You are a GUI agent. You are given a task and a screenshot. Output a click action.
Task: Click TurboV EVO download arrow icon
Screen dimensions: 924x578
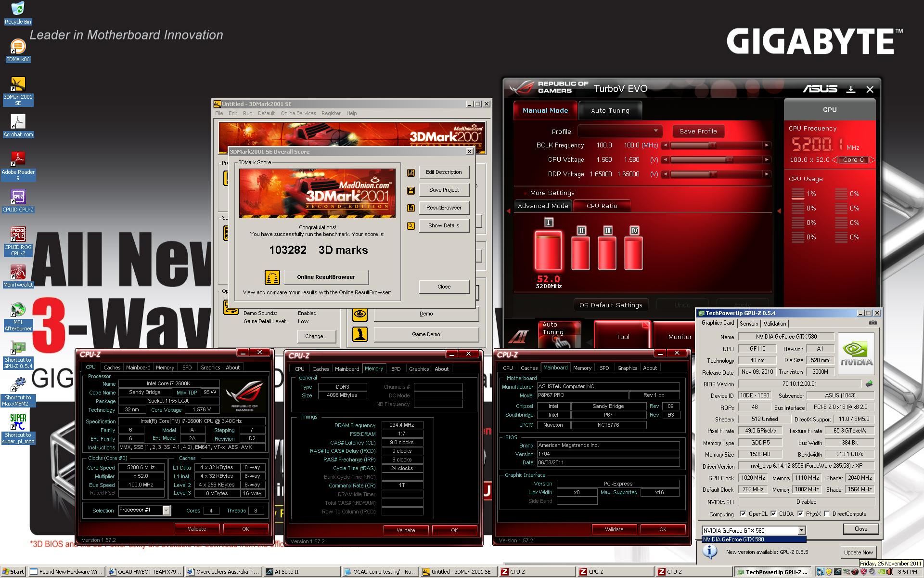(x=851, y=89)
